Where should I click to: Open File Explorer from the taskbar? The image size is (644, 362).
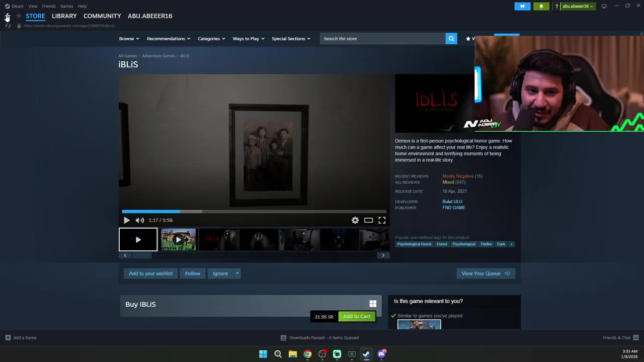click(x=293, y=354)
